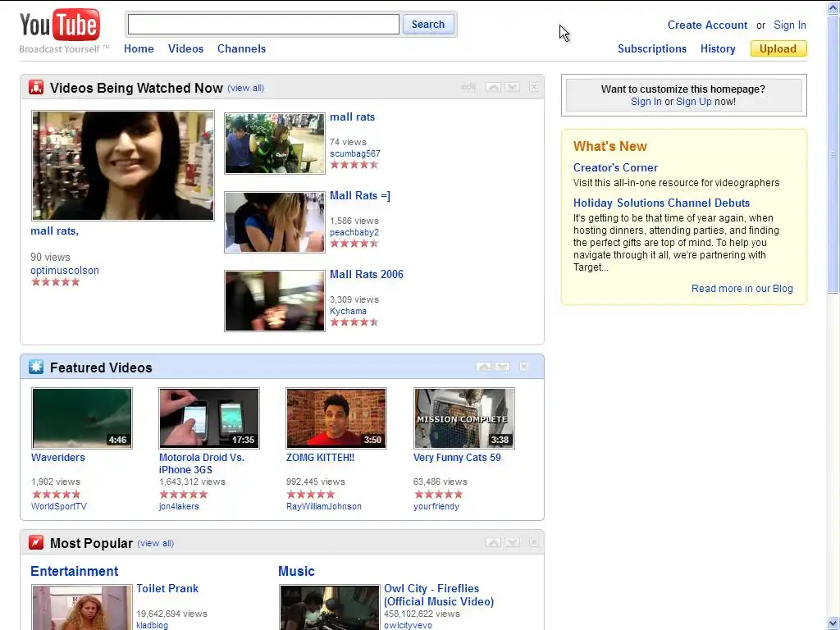Click Mall Rats 2006 title link
Image resolution: width=840 pixels, height=630 pixels.
367,274
